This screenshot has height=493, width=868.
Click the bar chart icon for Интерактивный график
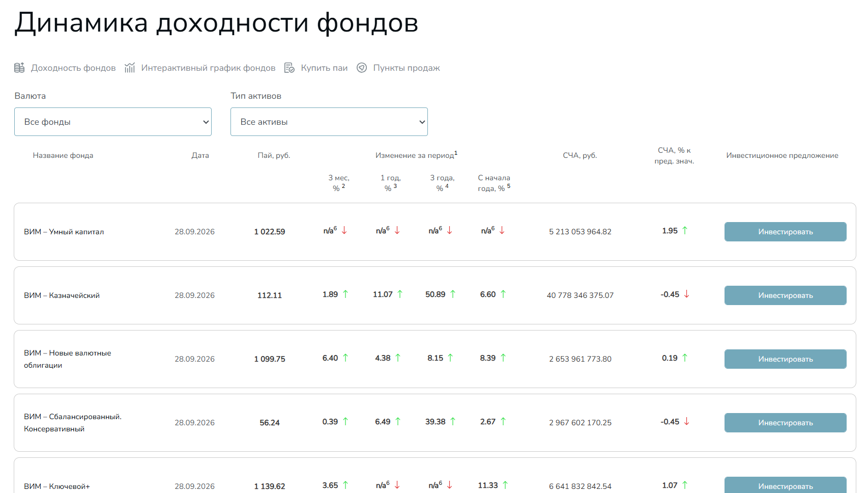click(x=130, y=68)
